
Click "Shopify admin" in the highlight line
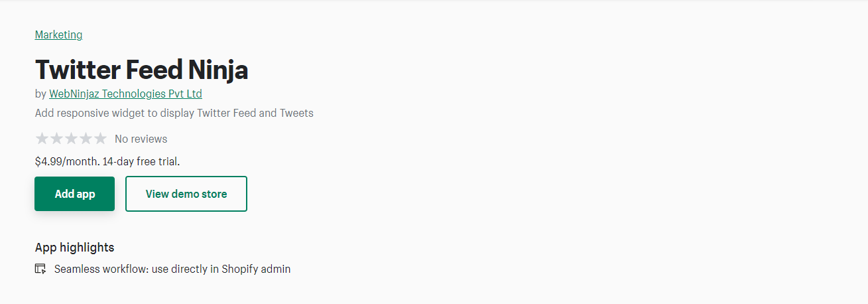tap(256, 269)
